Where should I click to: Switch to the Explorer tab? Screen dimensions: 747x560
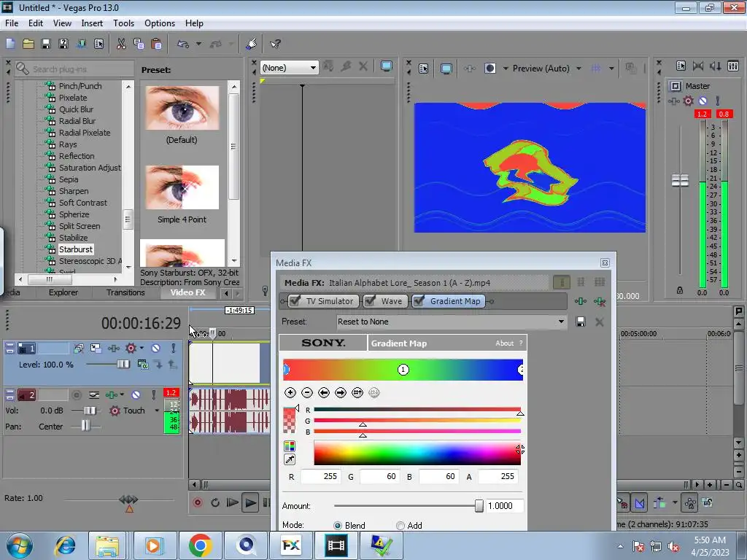point(63,292)
